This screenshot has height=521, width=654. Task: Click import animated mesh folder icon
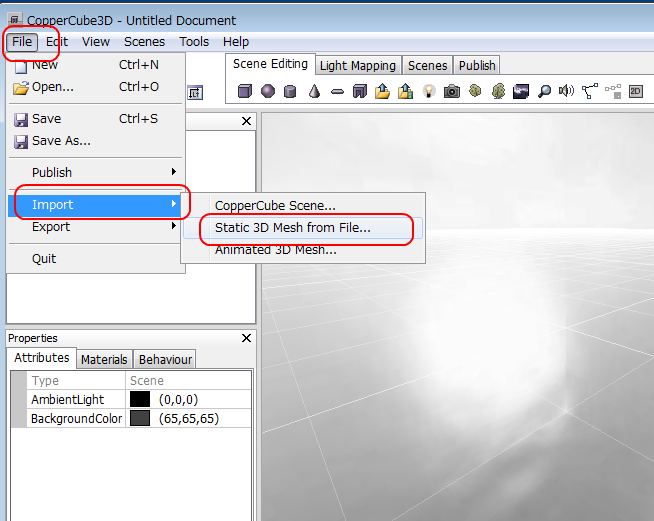pyautogui.click(x=405, y=91)
